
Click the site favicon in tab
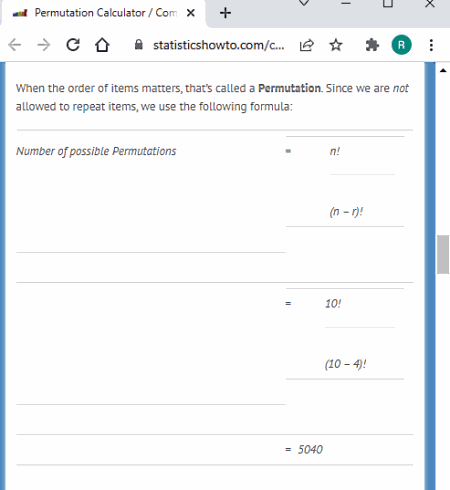coord(20,13)
